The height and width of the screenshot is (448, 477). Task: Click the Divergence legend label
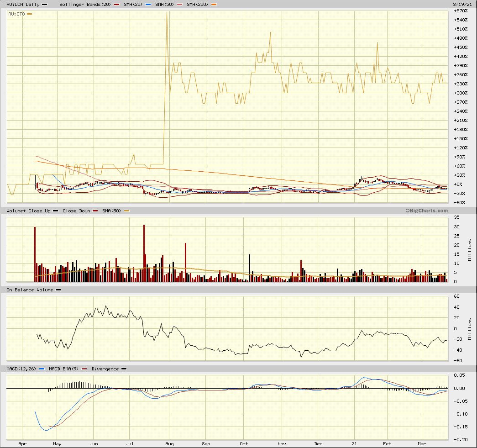(105, 369)
